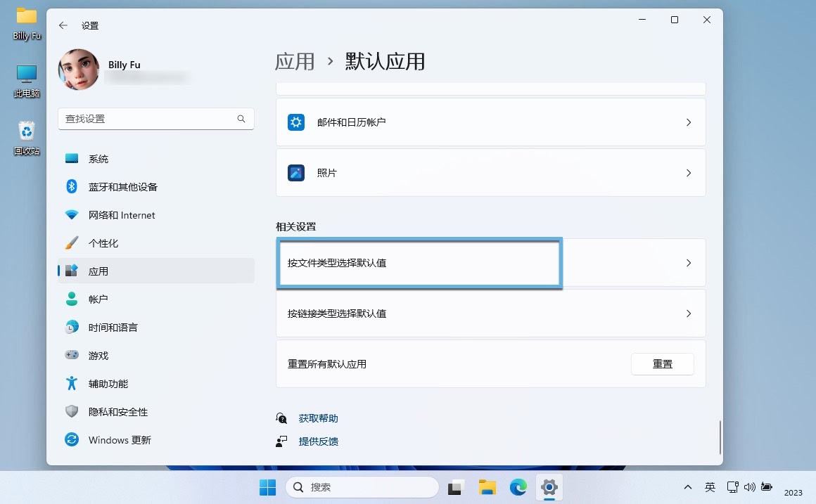This screenshot has height=504, width=816.
Task: Click the 应用 breadcrumb in the header
Action: [x=295, y=62]
